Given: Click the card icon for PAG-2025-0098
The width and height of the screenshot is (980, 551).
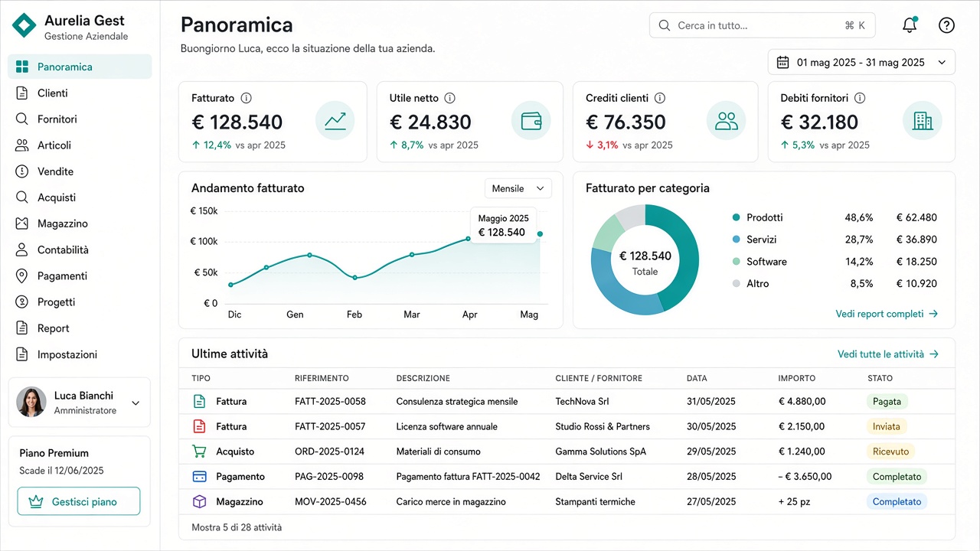Looking at the screenshot, I should pos(199,477).
